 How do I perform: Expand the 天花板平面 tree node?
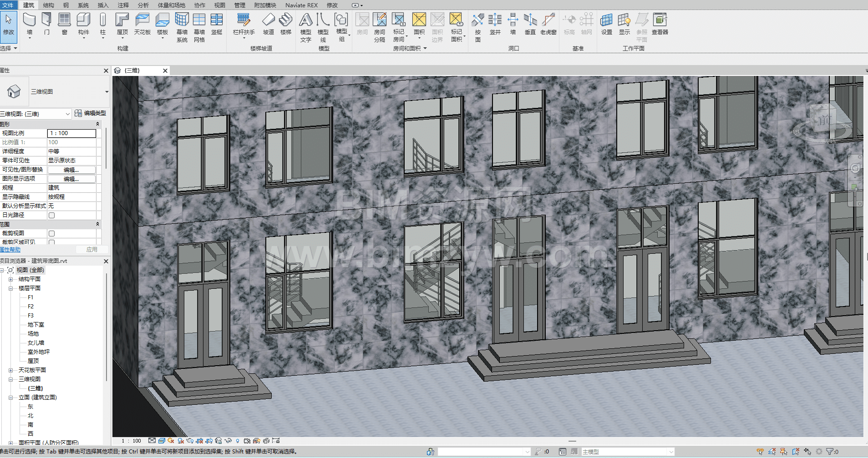pyautogui.click(x=10, y=370)
